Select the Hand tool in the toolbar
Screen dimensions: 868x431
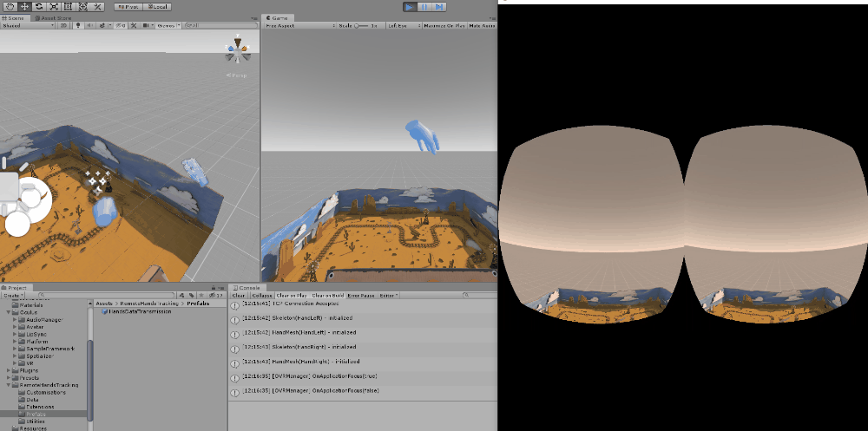point(10,7)
